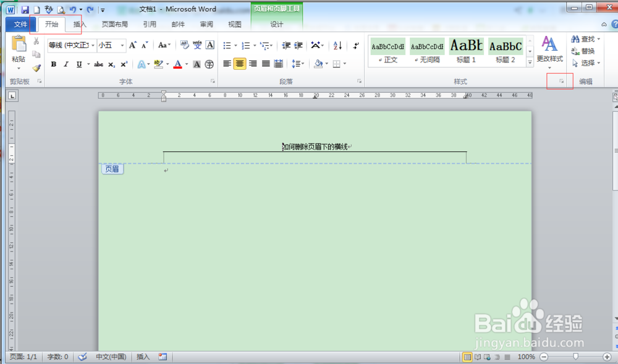Expand the styles gallery more arrow
618x364 pixels.
click(x=530, y=62)
